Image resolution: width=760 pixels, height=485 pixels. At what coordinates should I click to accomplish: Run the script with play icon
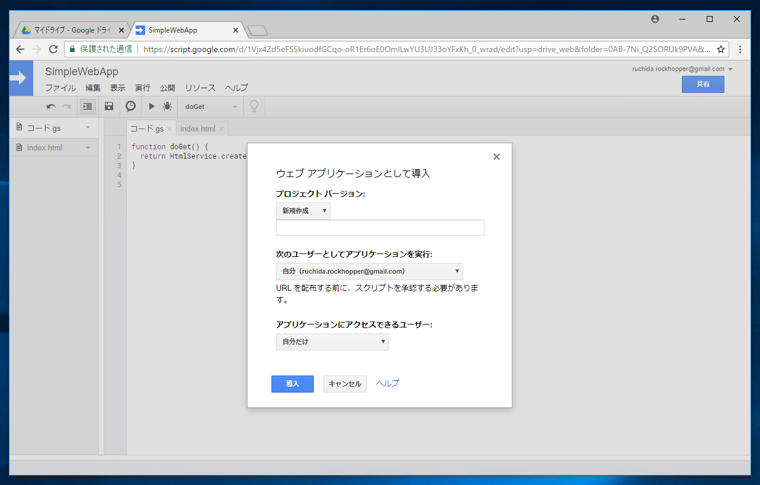pos(152,106)
